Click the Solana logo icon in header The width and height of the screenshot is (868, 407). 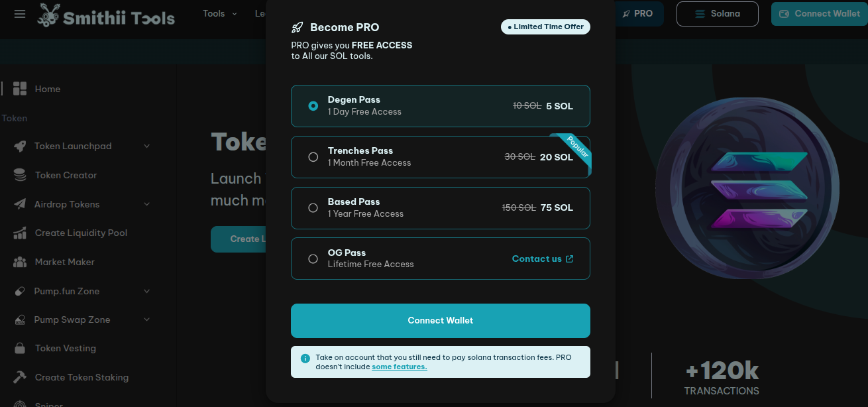(700, 14)
